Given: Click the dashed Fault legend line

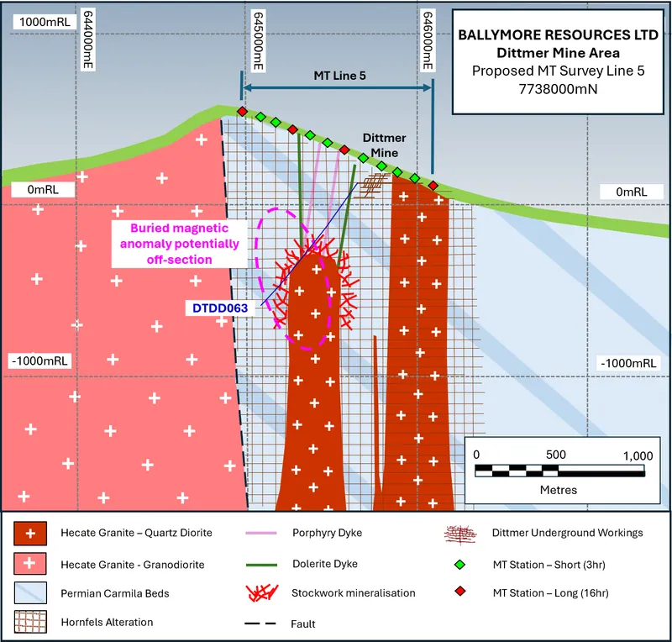Looking at the screenshot, I should (260, 624).
